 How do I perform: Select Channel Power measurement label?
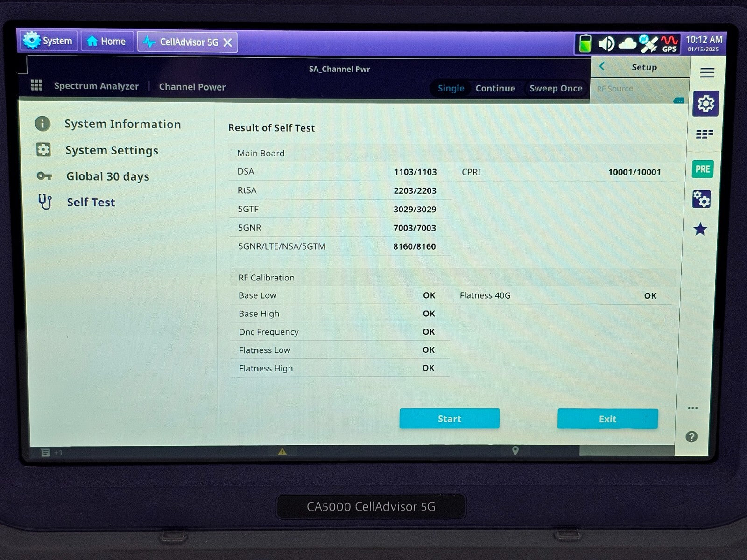[192, 87]
